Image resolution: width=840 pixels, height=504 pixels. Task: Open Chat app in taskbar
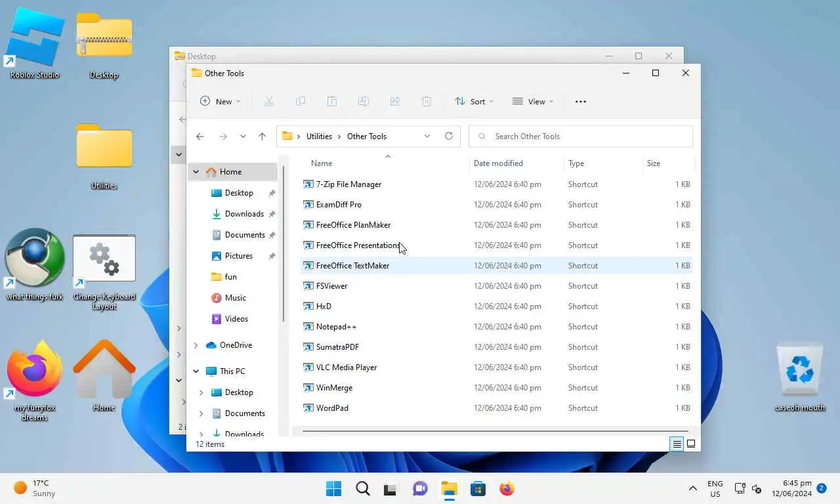click(x=420, y=489)
